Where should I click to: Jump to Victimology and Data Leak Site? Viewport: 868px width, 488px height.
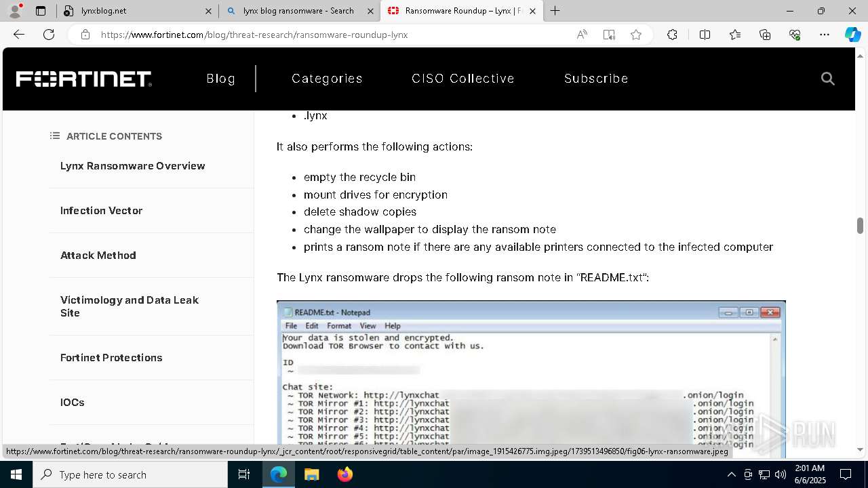pos(130,306)
